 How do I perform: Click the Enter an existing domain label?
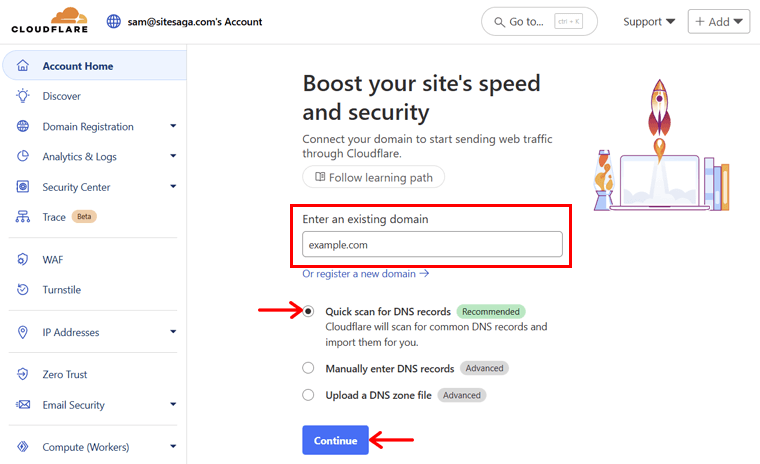click(x=365, y=219)
